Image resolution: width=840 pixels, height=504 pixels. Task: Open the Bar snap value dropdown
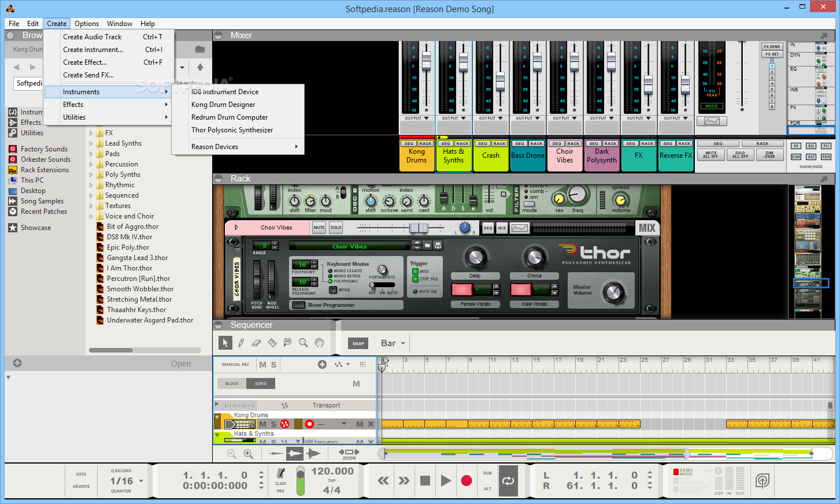(393, 343)
